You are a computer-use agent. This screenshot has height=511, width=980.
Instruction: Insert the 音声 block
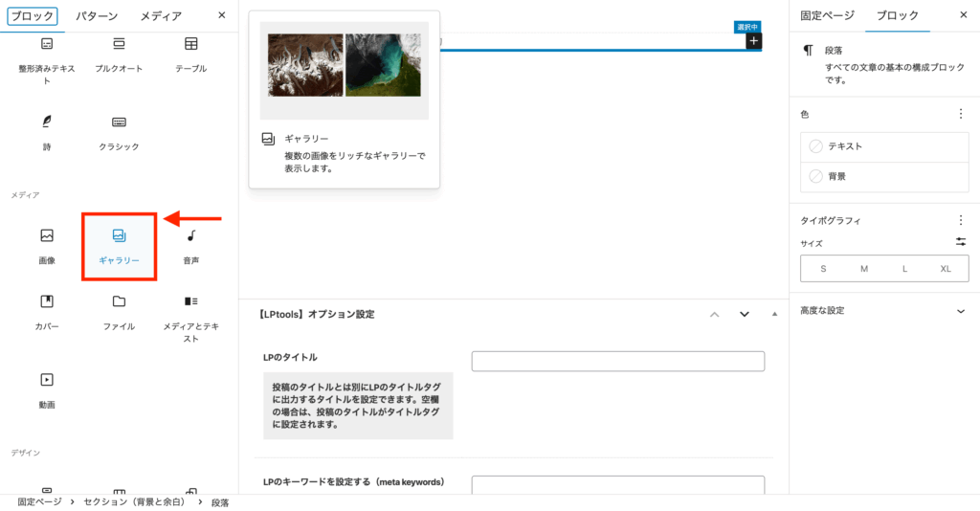click(x=191, y=247)
